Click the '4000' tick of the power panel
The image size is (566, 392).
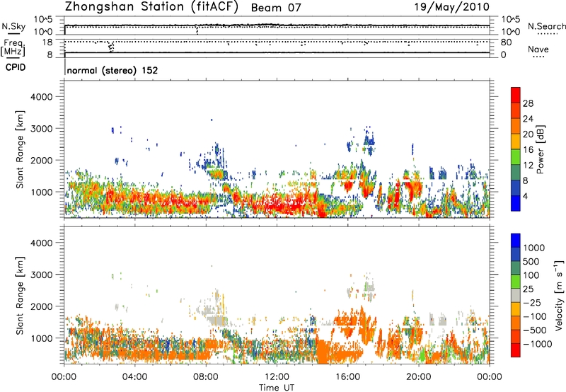coord(42,97)
